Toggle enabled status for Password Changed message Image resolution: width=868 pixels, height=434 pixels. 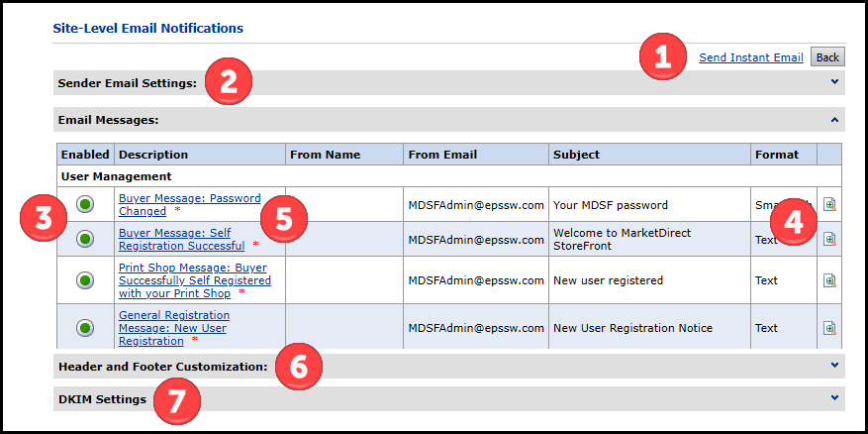point(85,205)
